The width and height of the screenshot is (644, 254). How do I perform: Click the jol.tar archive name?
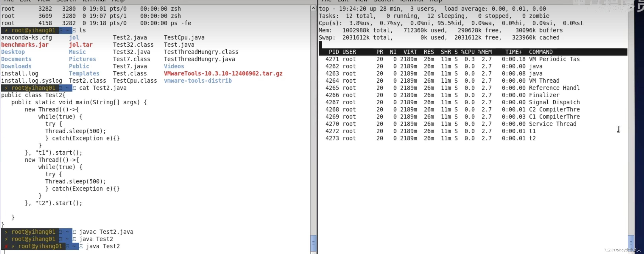point(81,45)
